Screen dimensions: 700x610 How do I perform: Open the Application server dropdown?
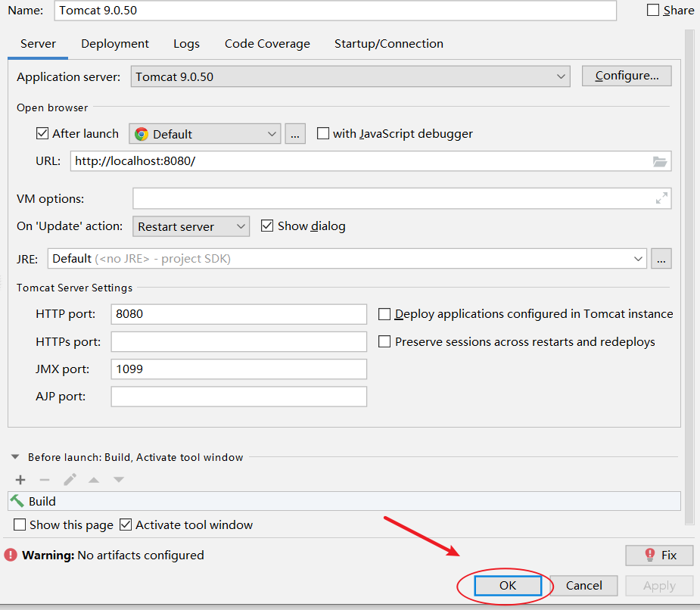point(350,76)
